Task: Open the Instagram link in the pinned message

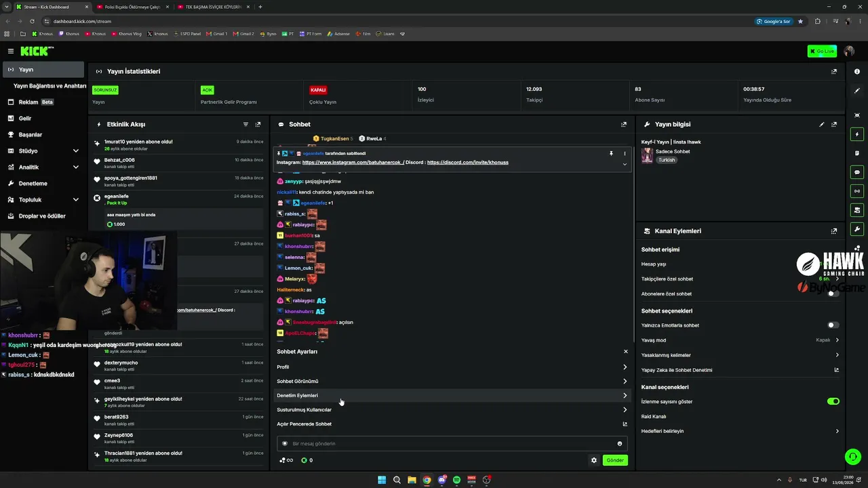Action: click(353, 163)
